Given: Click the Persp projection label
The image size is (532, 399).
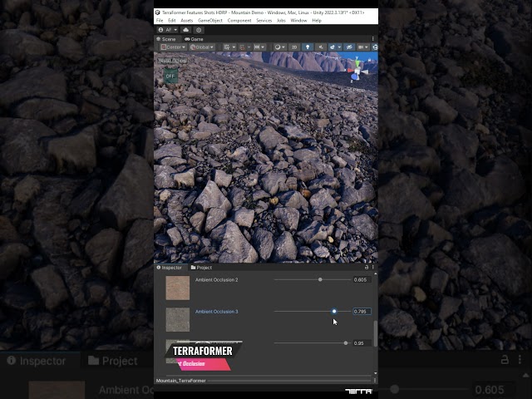Looking at the screenshot, I should (x=358, y=90).
